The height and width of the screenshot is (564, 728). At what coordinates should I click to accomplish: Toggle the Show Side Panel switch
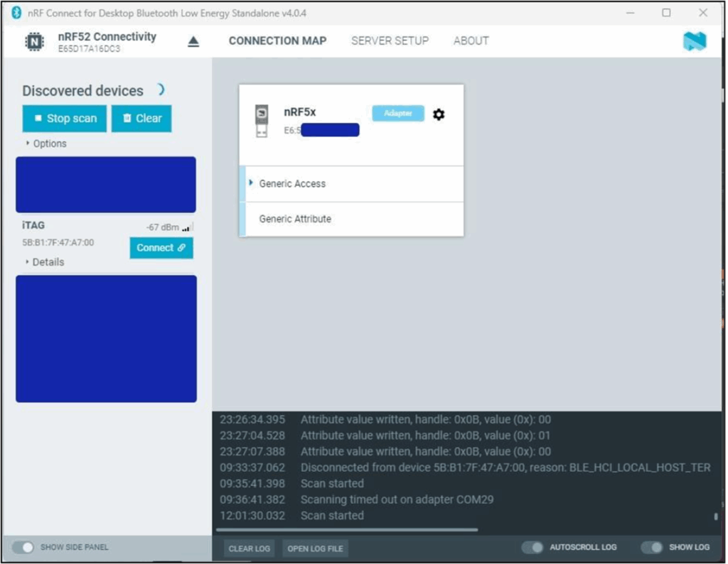pos(23,547)
